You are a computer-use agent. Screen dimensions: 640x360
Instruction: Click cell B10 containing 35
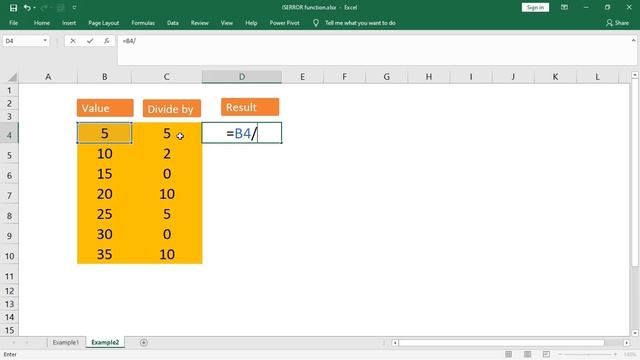(x=104, y=254)
